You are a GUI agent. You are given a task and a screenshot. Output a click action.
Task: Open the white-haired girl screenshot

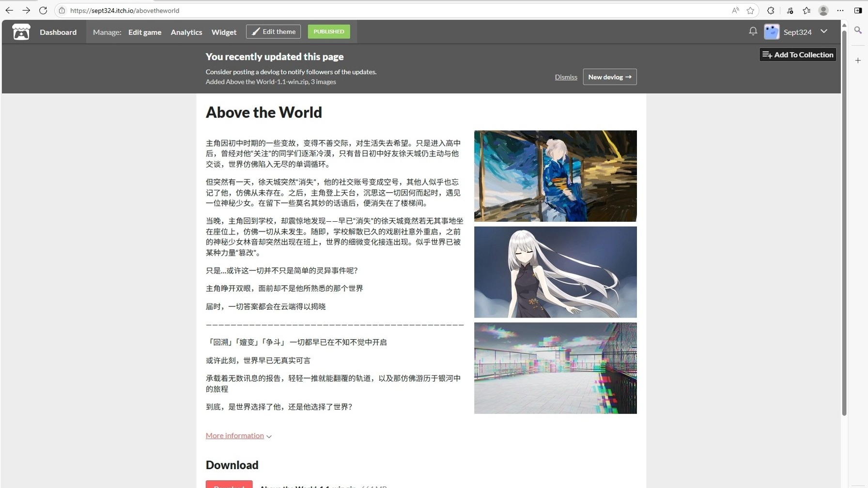[x=555, y=272]
